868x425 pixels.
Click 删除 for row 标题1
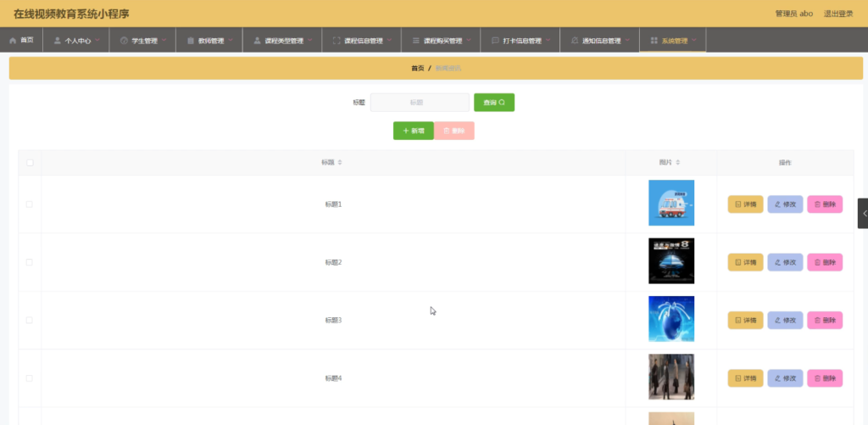tap(825, 204)
